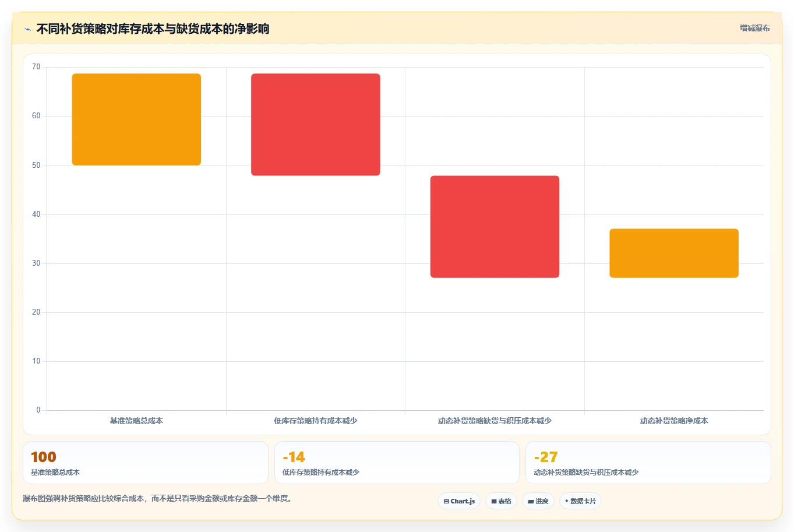Click the orange 基准策略总成本 bar
The image size is (794, 532).
(x=136, y=119)
